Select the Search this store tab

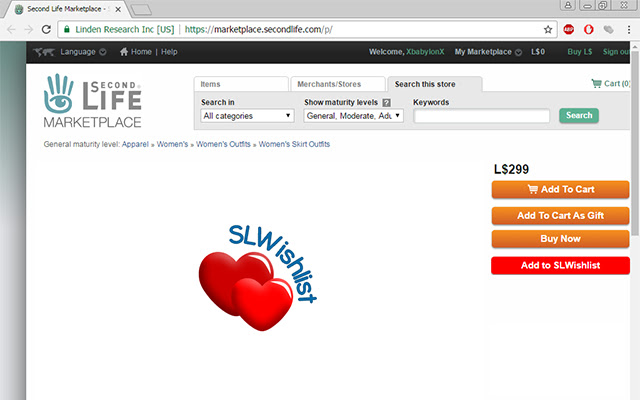coord(435,84)
